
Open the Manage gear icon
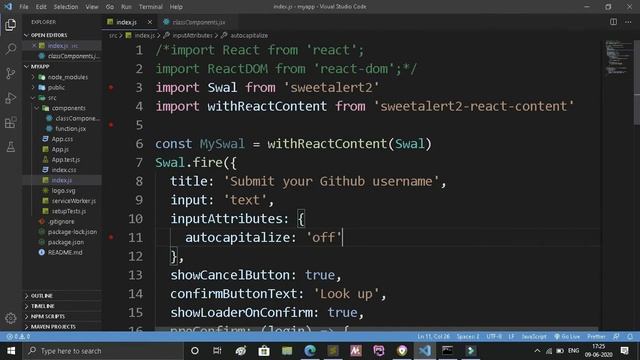11,318
